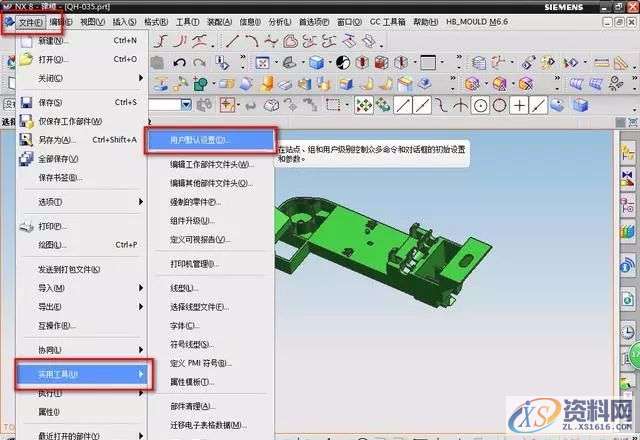Click the blue open-folder Open icon
The width and height of the screenshot is (640, 440).
coord(26,60)
